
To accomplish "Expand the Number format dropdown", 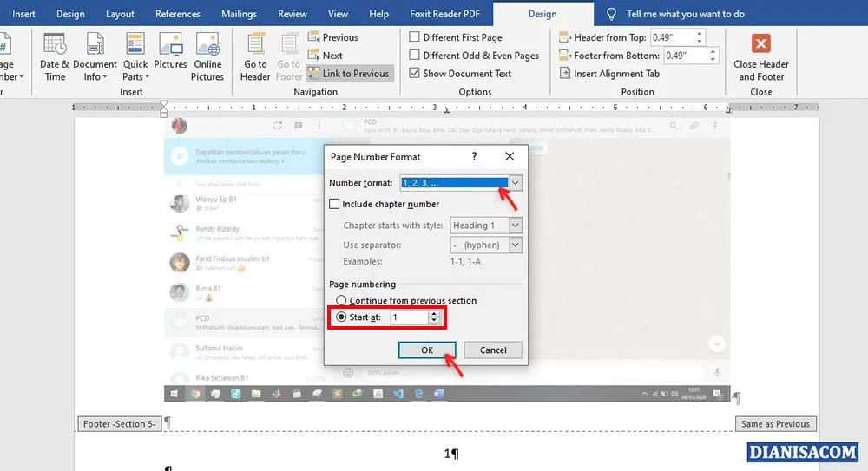I will click(516, 183).
